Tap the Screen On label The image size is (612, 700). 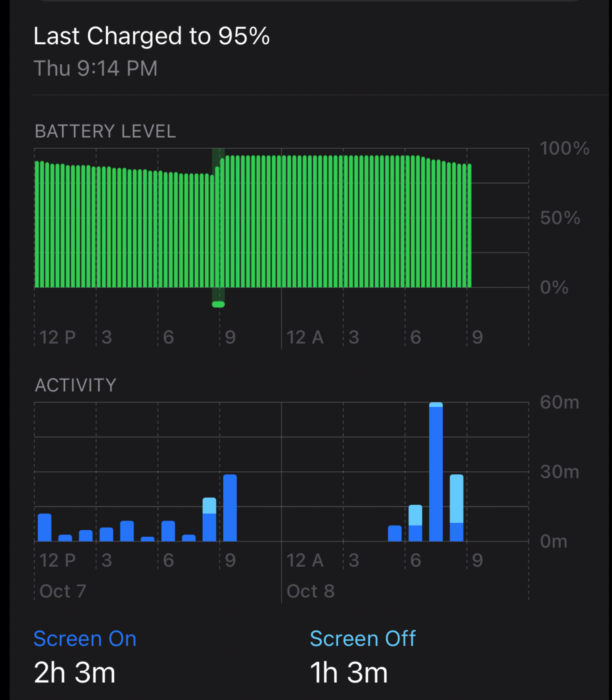tap(85, 639)
